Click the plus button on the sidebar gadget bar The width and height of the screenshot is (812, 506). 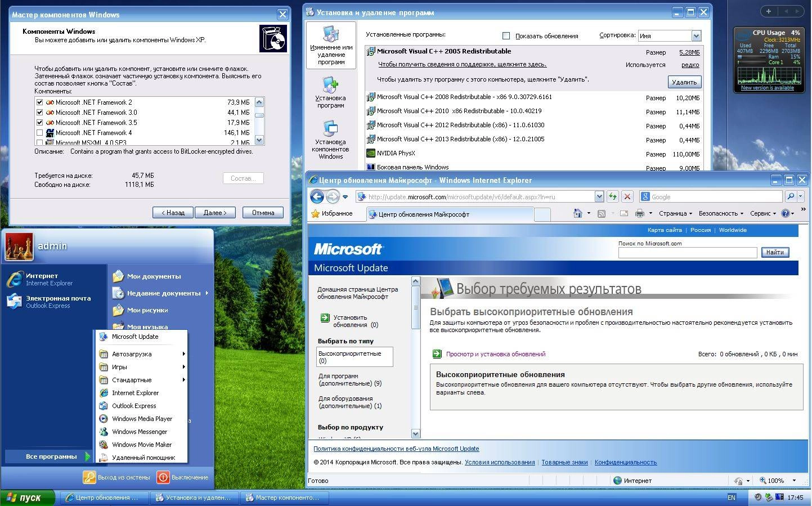pos(768,11)
